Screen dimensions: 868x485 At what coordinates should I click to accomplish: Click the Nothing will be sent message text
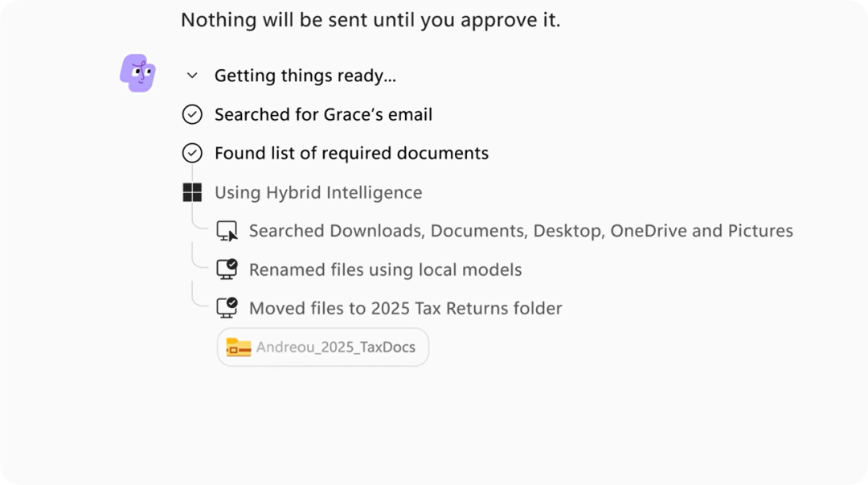(371, 20)
